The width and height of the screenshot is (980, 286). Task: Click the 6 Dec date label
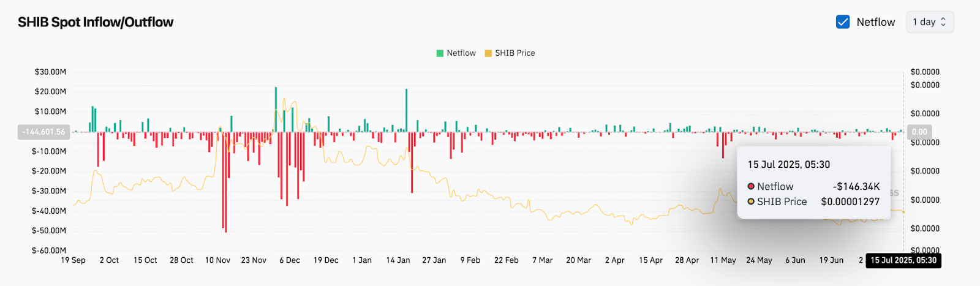(x=290, y=260)
